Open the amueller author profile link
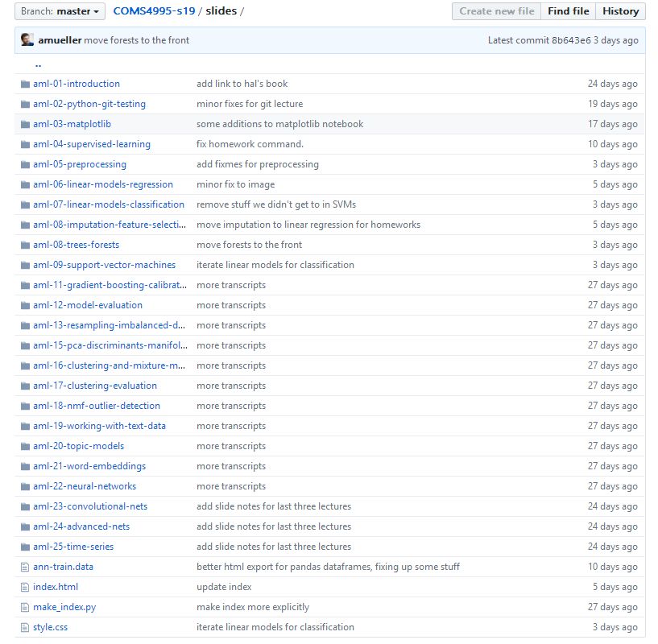 (x=60, y=40)
